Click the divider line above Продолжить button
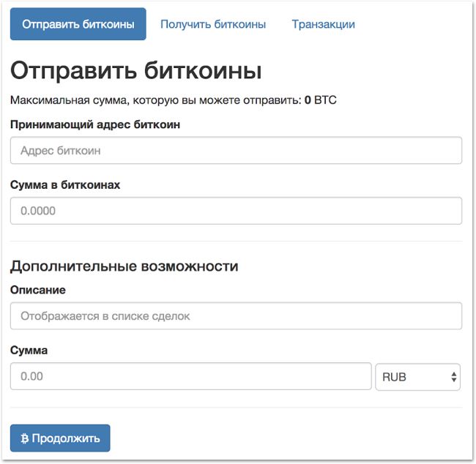Viewport: 476px width, 464px height. tap(236, 408)
